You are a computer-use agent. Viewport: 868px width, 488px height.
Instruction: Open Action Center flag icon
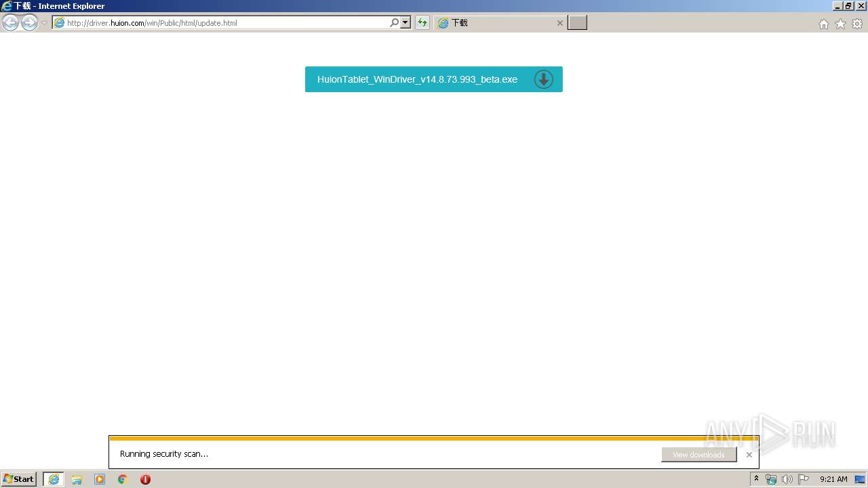pyautogui.click(x=804, y=479)
